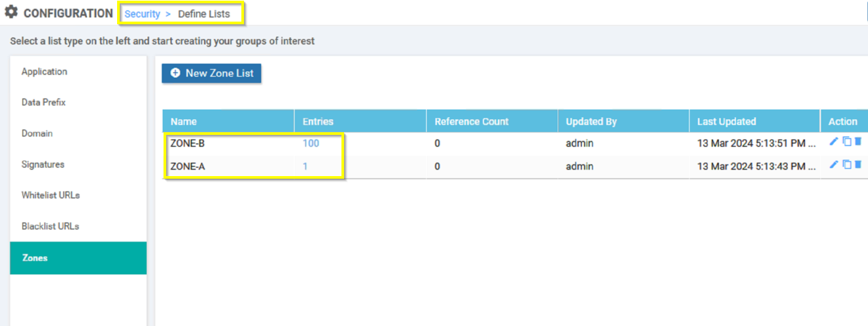Click the ZONE-B name cell
The width and height of the screenshot is (868, 326).
coord(188,143)
